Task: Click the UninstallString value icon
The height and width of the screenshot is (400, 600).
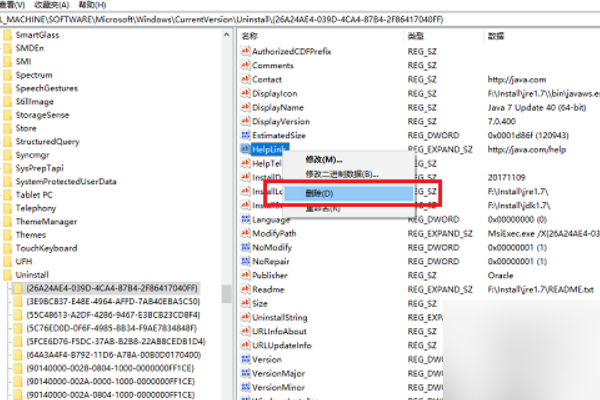Action: point(245,317)
